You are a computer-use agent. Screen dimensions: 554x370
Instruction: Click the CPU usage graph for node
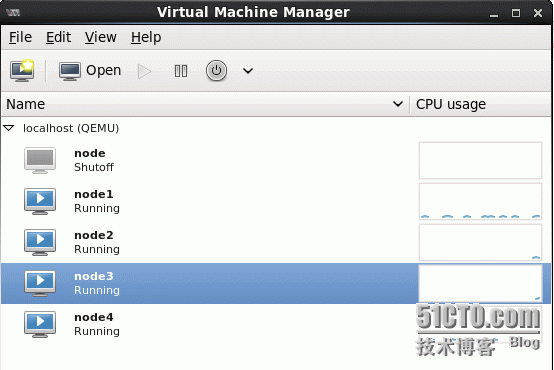pos(481,160)
